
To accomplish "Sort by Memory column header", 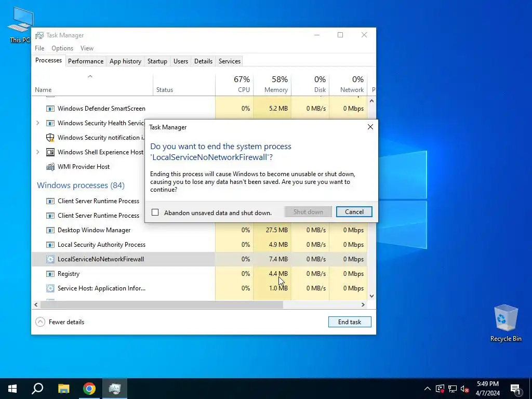I will 272,84.
